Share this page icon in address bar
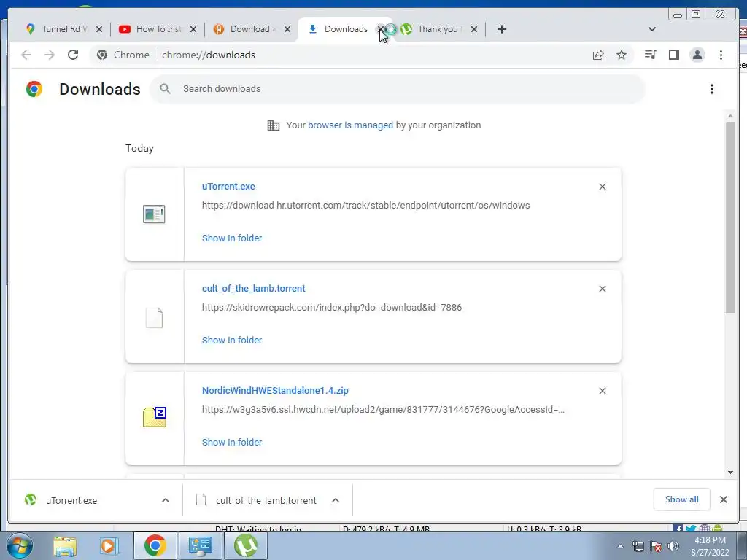747x560 pixels. coord(598,55)
